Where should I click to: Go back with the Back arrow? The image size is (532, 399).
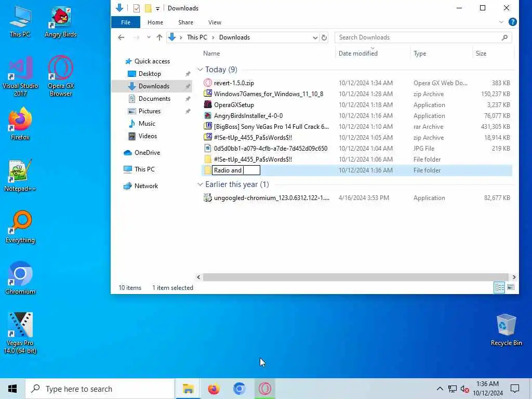click(121, 37)
